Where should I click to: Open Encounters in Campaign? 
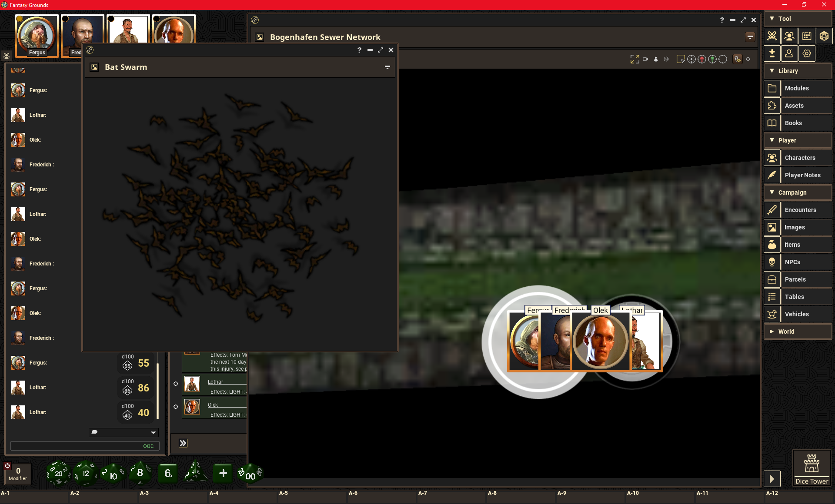tap(798, 210)
